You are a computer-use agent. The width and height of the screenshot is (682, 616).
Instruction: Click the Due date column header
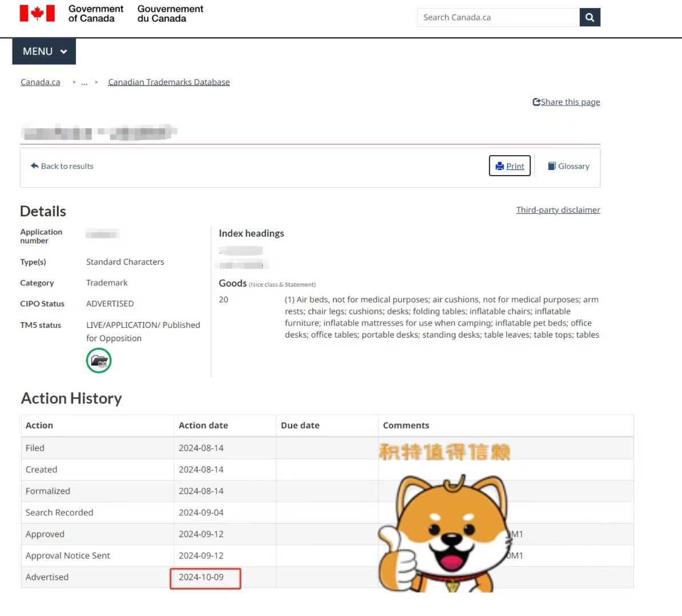click(300, 425)
